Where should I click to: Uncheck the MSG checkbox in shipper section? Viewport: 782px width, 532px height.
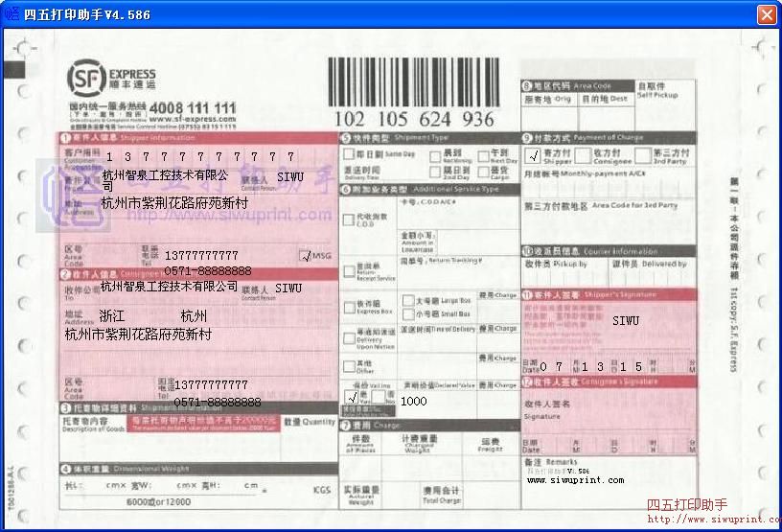click(305, 256)
